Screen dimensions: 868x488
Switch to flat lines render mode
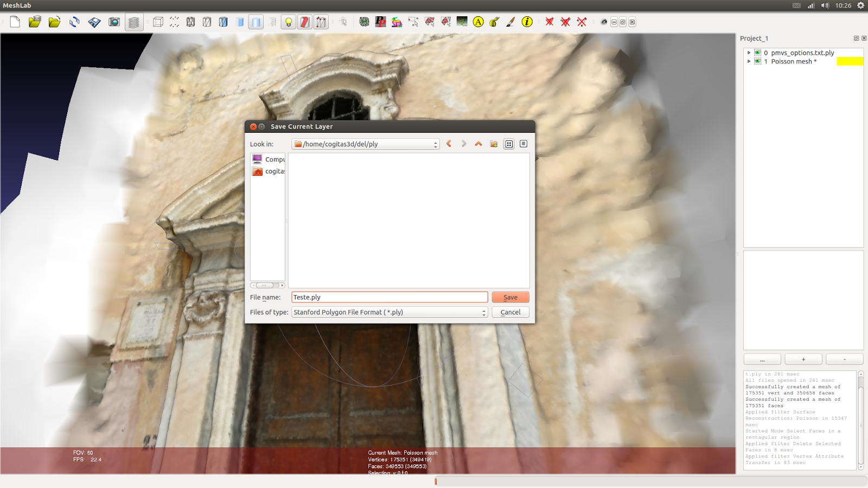coord(223,22)
